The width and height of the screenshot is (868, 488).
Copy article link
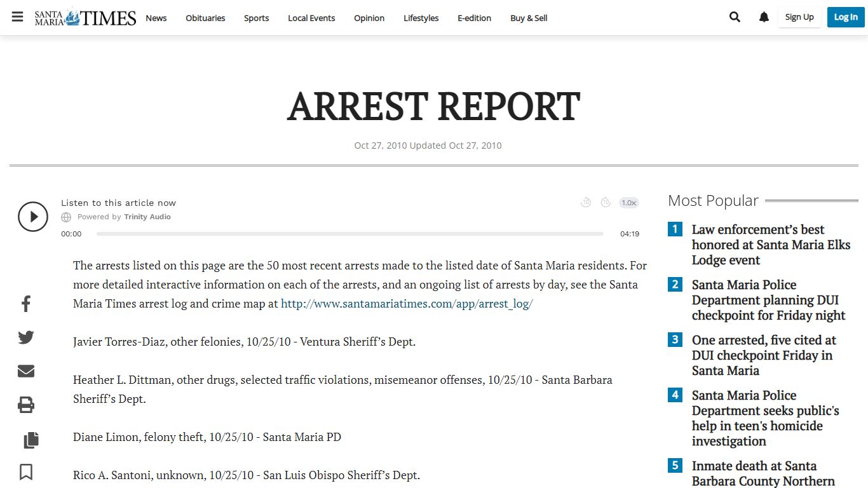(x=31, y=440)
